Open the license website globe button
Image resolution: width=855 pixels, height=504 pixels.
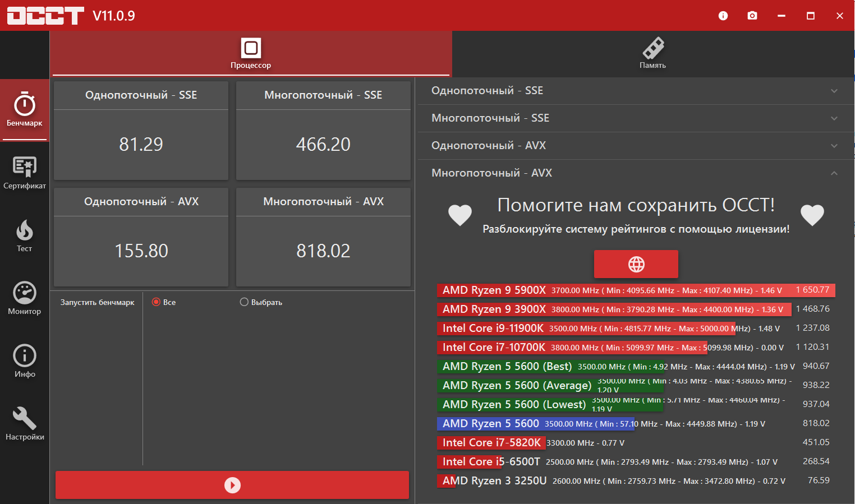coord(636,264)
